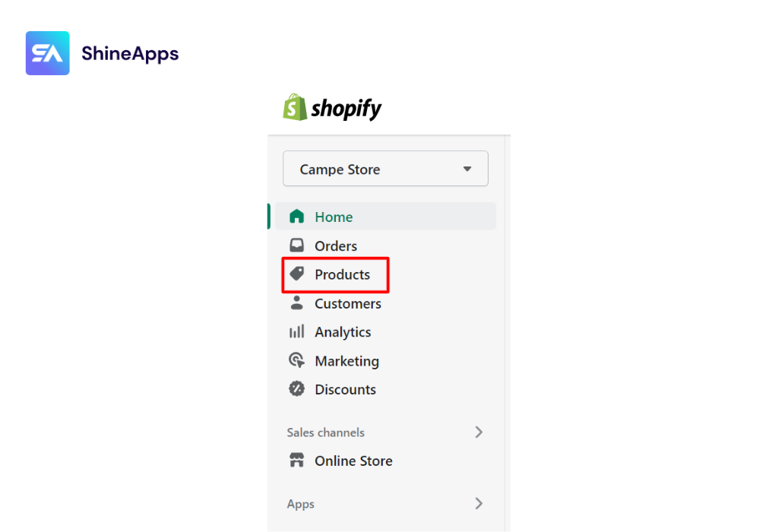Click the Campe Store dropdown arrow
The height and width of the screenshot is (532, 778).
(467, 169)
